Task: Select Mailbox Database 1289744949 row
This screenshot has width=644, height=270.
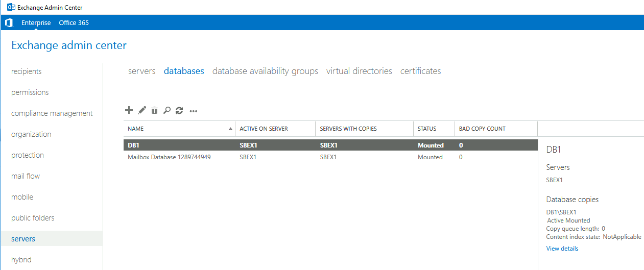Action: click(330, 157)
